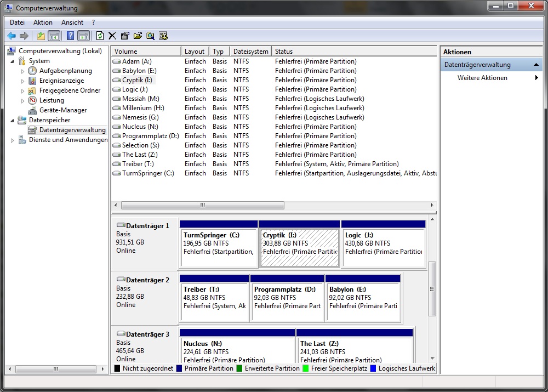Click the drive icon next to Treiber (T:)
548x392 pixels.
coord(117,164)
